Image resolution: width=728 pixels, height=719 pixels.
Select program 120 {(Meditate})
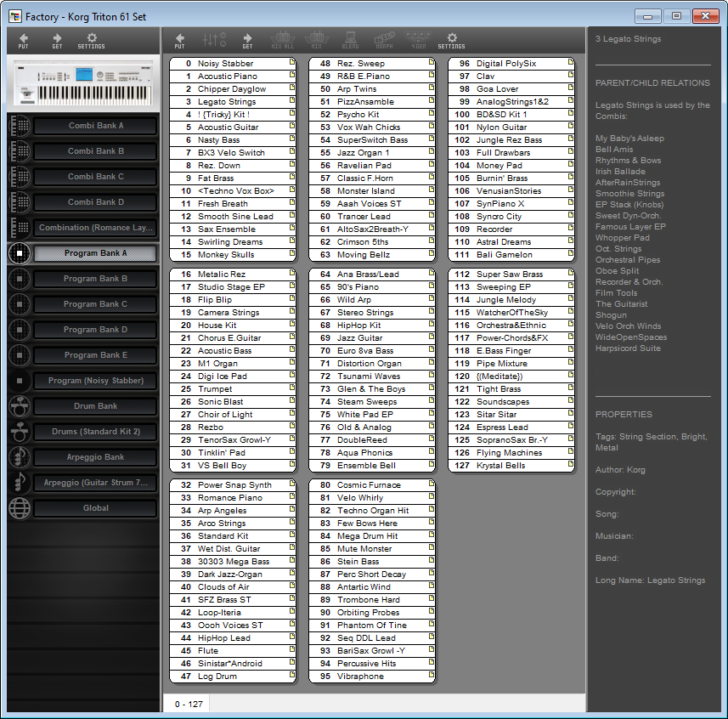coord(511,376)
